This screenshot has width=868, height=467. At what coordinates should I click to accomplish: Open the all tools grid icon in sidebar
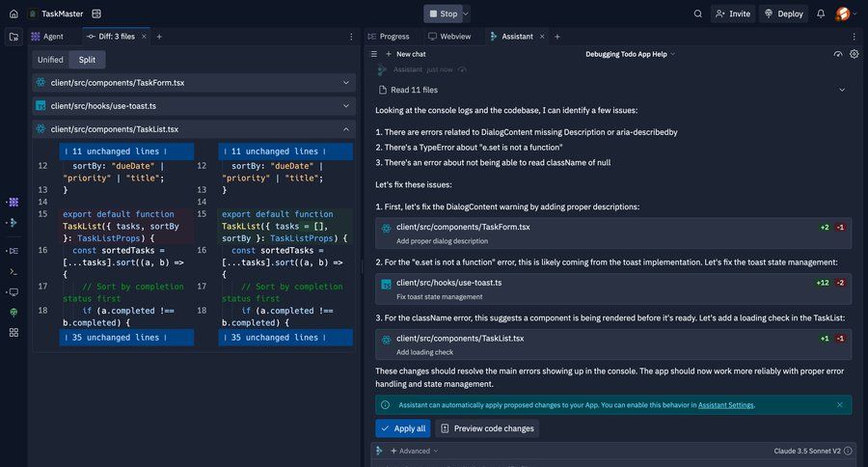point(14,332)
